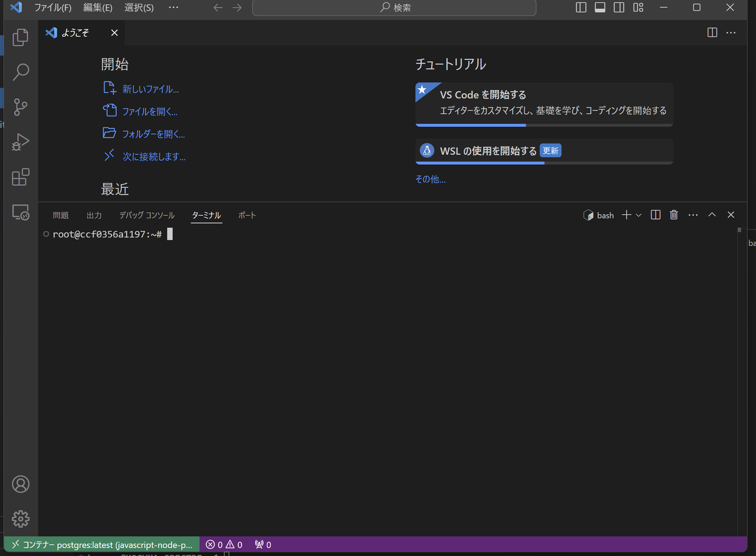This screenshot has height=556, width=756.
Task: Open the Source Control view
Action: 20,107
